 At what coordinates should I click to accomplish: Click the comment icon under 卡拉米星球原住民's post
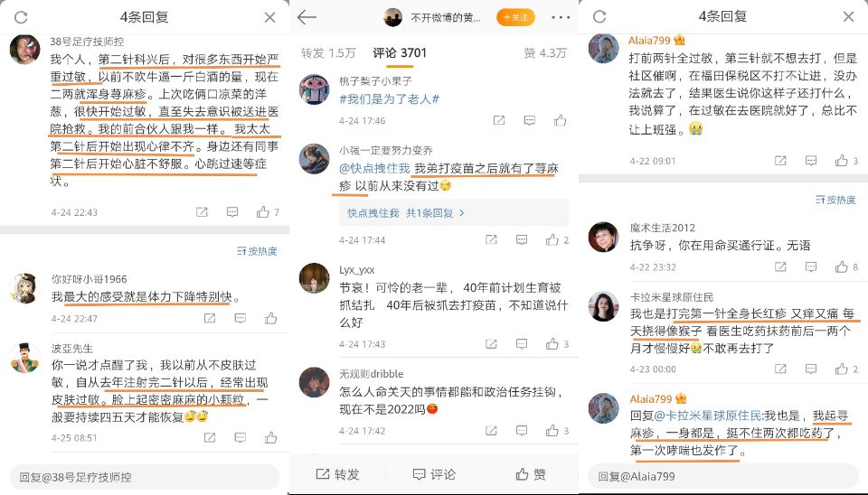(811, 369)
